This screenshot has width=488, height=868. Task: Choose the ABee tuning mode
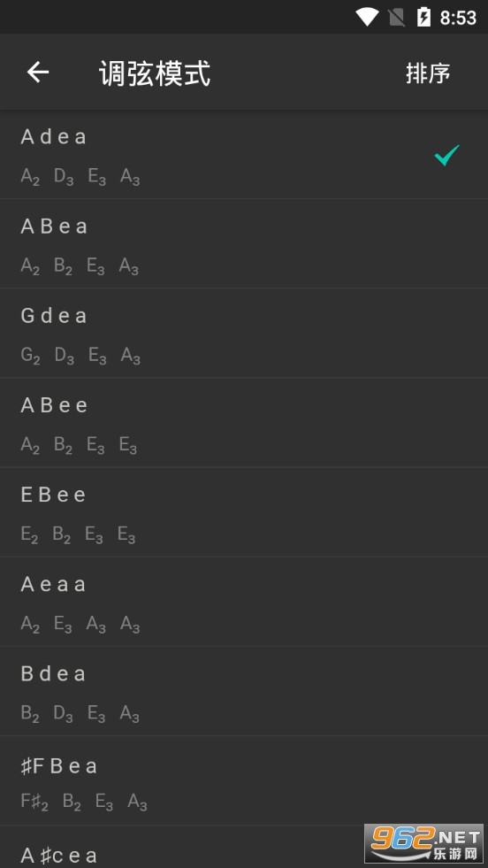(x=244, y=423)
